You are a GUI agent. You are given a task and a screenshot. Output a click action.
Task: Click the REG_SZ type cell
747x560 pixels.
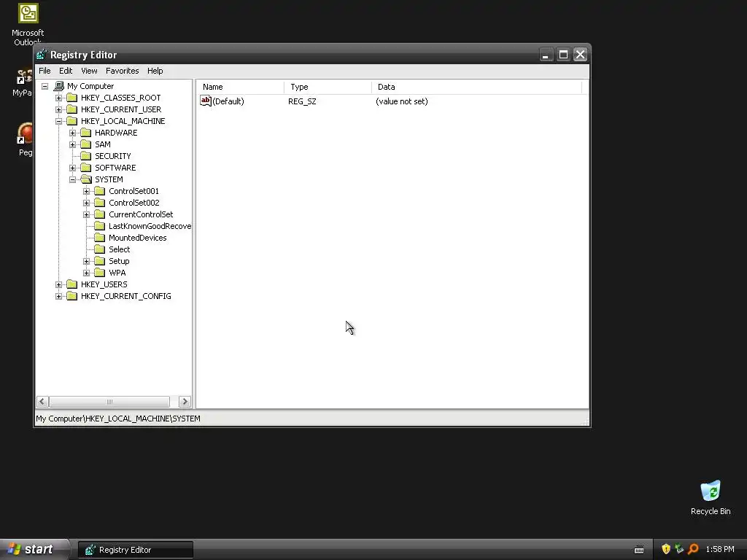(302, 101)
